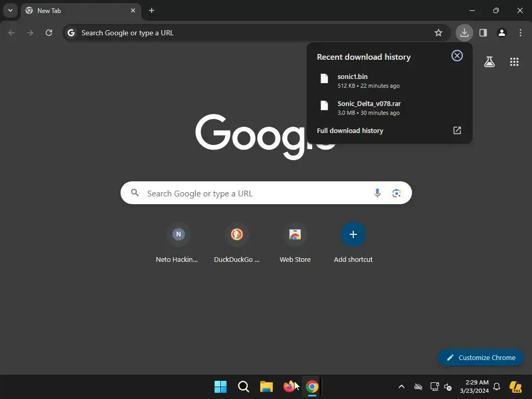Open Search Labs flask icon
Viewport: 532px width, 399px height.
[489, 62]
